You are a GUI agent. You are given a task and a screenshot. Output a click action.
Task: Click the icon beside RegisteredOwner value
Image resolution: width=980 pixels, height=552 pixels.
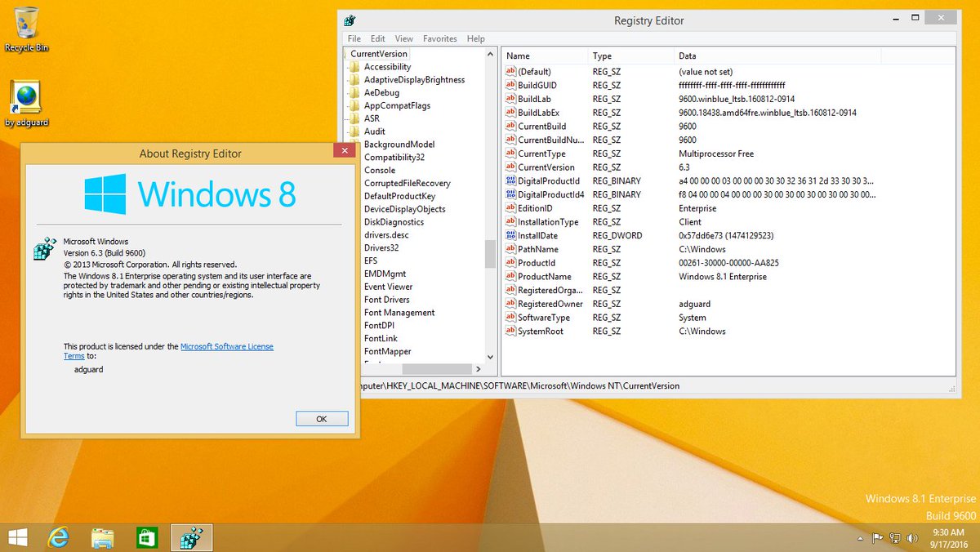(x=511, y=304)
